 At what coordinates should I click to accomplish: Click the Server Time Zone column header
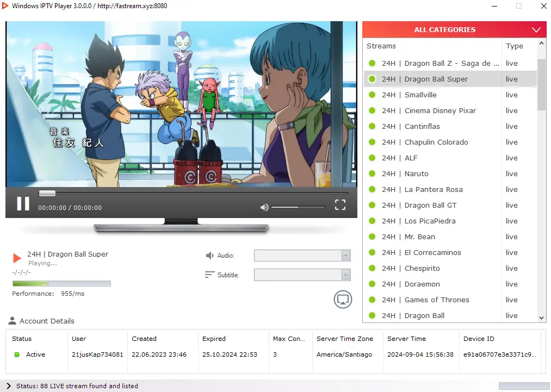(x=345, y=339)
